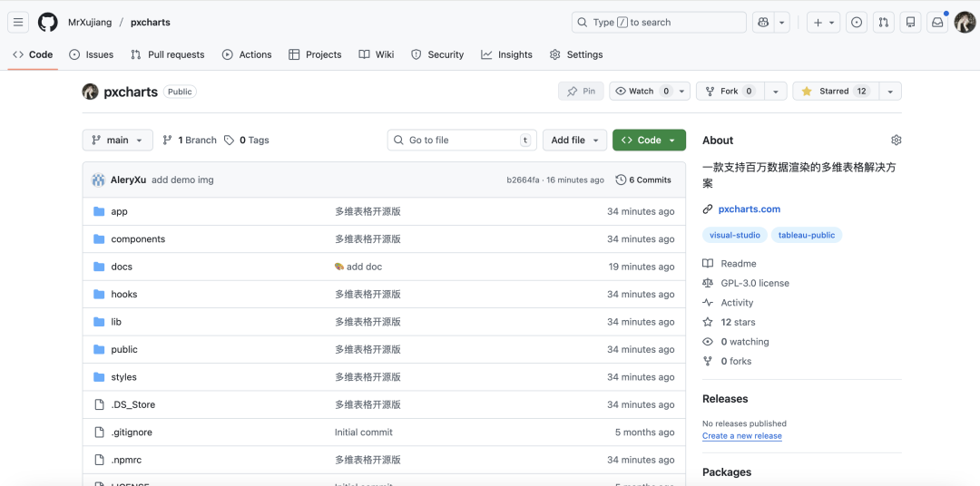Toggle the Starred button
Viewport: 980px width, 486px height.
point(836,92)
